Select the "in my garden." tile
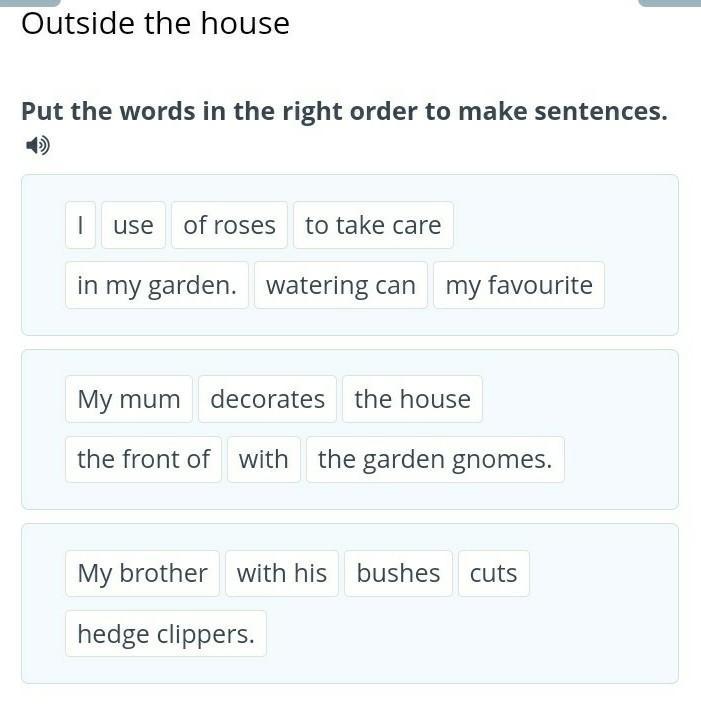Viewport: 701px width, 711px height. 157,285
